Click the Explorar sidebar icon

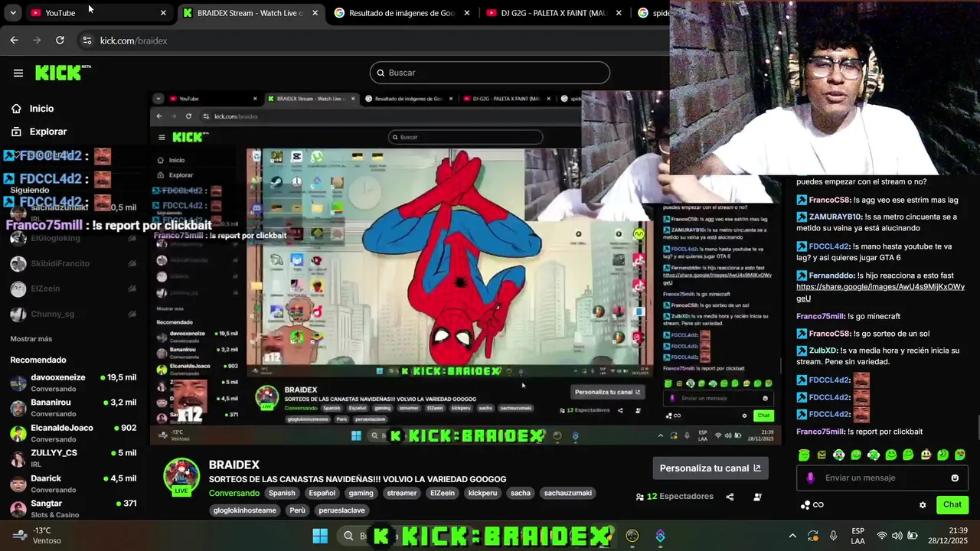(x=16, y=132)
